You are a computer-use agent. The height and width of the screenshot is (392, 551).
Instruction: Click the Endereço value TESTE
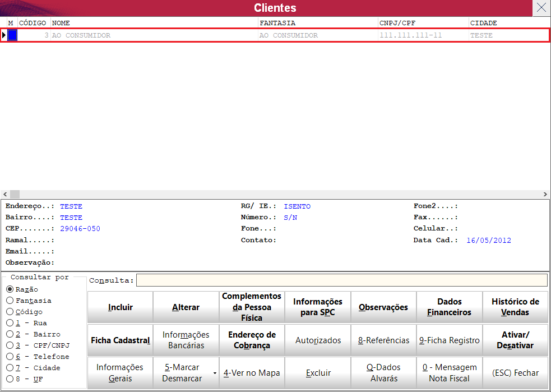(x=71, y=206)
